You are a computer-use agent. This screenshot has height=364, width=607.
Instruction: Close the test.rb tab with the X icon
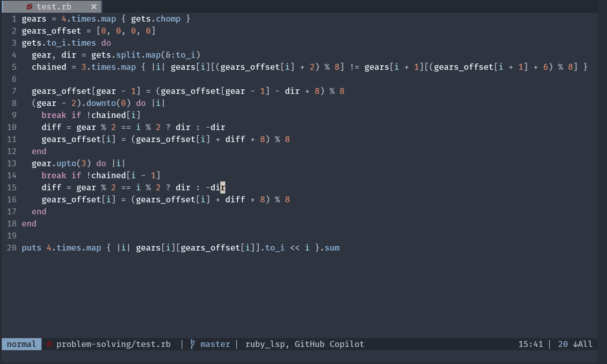94,6
